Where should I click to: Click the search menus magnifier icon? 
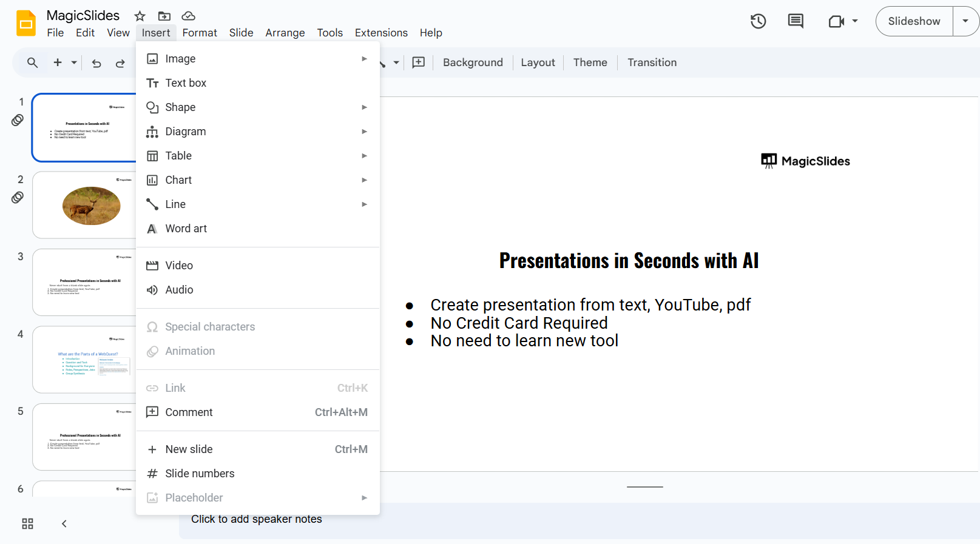point(33,62)
